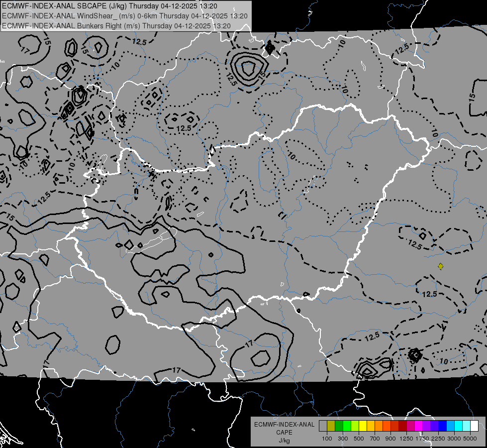This screenshot has height=448, width=487.
Task: Click the Bunkers Right layer label
Action: (x=116, y=26)
